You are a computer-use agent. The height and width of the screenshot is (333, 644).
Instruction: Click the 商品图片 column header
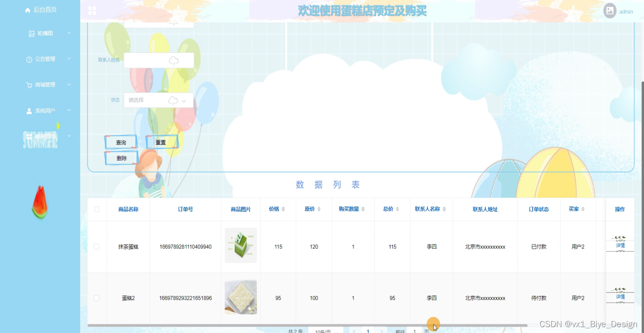(241, 209)
